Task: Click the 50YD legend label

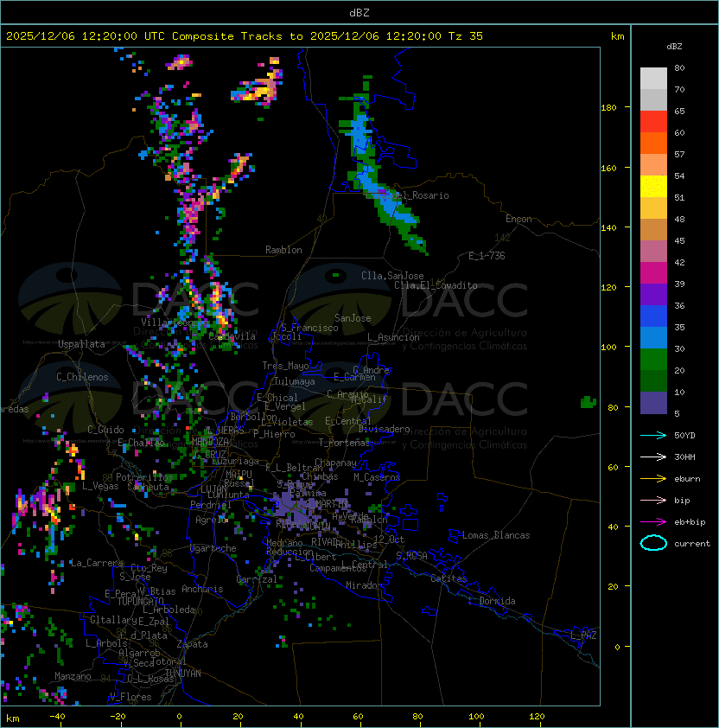Action: (684, 435)
